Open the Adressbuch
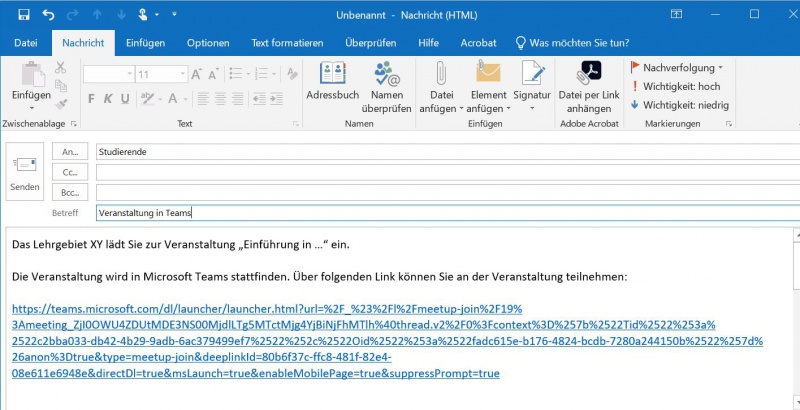 tap(333, 81)
